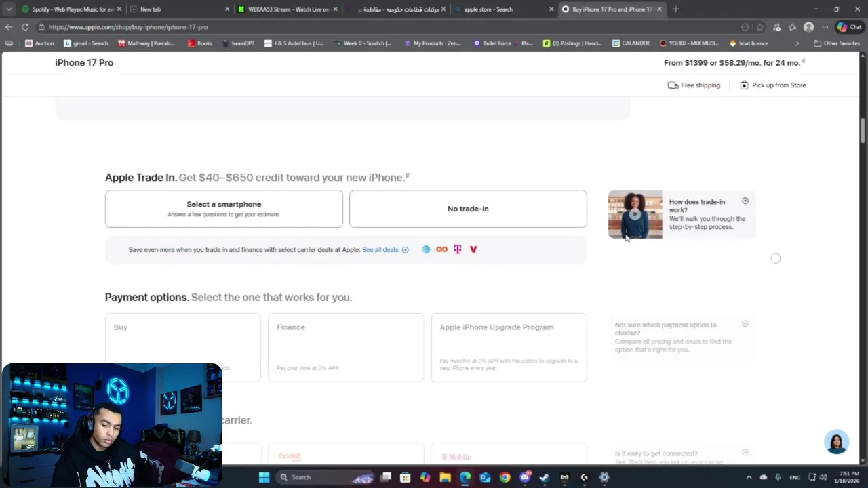The image size is (868, 488).
Task: Open File Explorer from the taskbar
Action: pos(445,477)
